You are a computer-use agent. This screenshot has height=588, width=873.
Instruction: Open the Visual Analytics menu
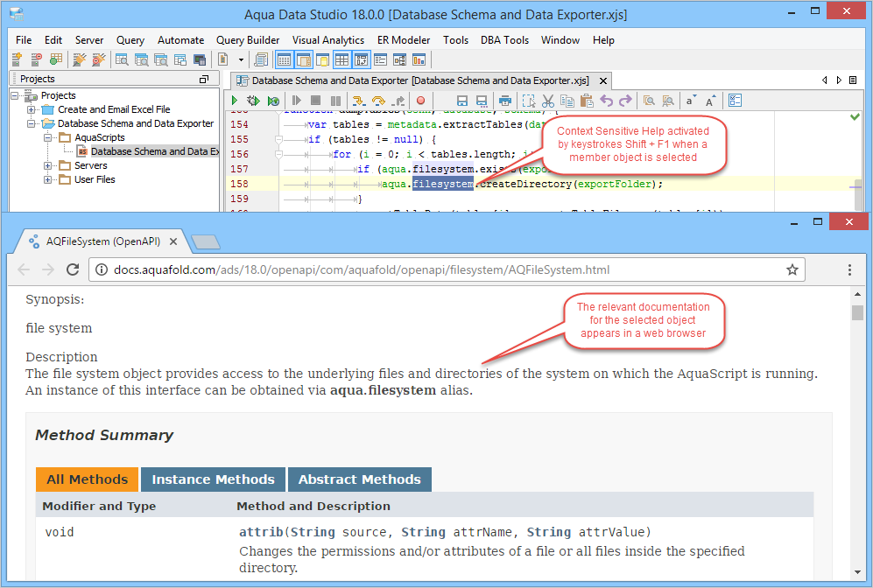point(328,40)
